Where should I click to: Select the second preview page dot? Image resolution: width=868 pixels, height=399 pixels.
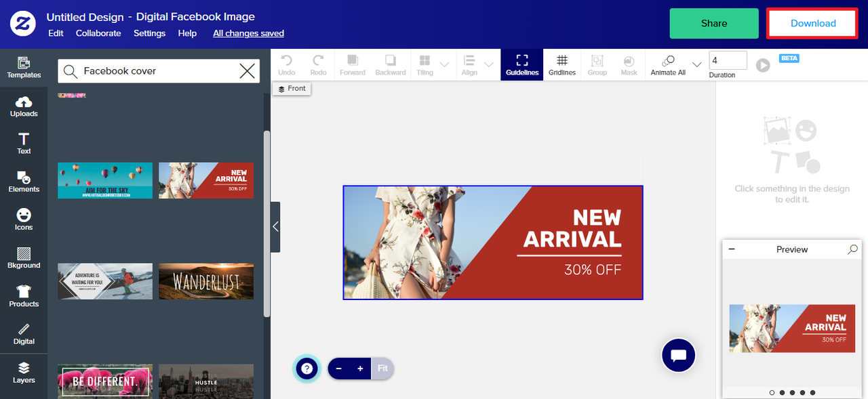pyautogui.click(x=782, y=392)
